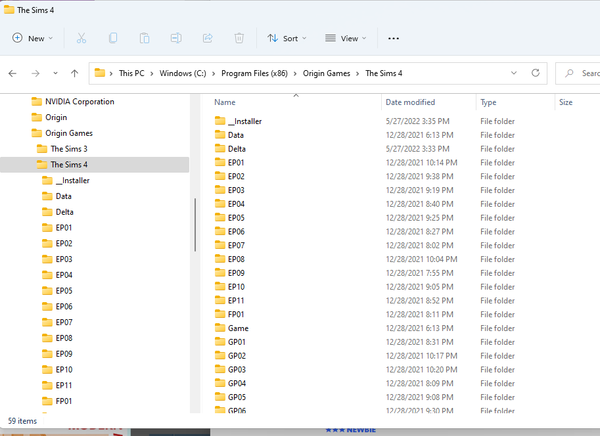Refresh the current folder view
Image resolution: width=600 pixels, height=436 pixels.
(x=537, y=73)
